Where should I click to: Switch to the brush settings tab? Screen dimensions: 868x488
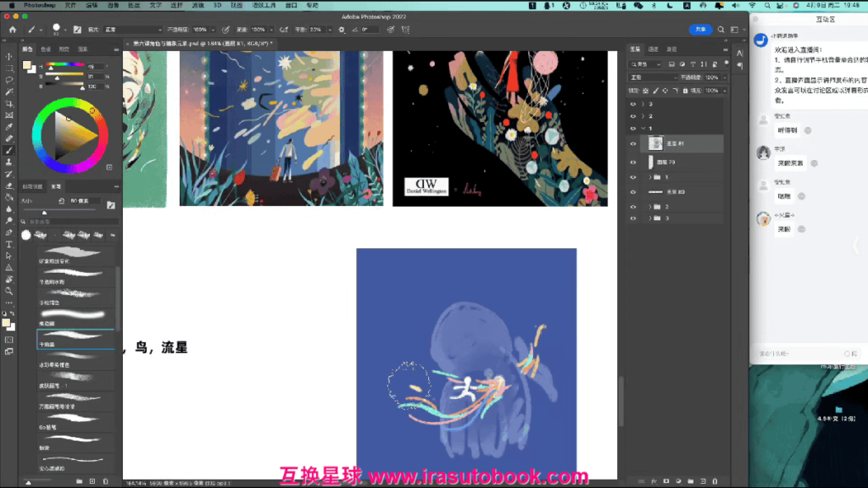(x=32, y=186)
